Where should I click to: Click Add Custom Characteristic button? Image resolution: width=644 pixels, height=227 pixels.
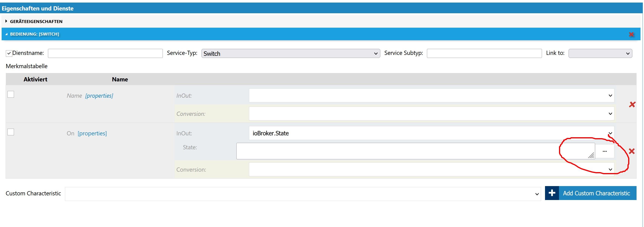(596, 193)
